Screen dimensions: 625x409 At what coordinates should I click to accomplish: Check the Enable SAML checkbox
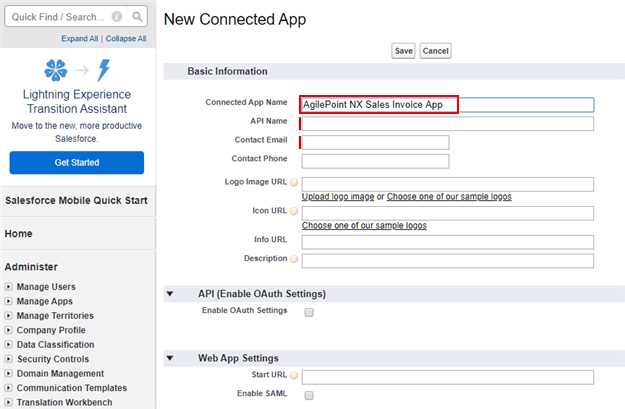click(x=309, y=395)
